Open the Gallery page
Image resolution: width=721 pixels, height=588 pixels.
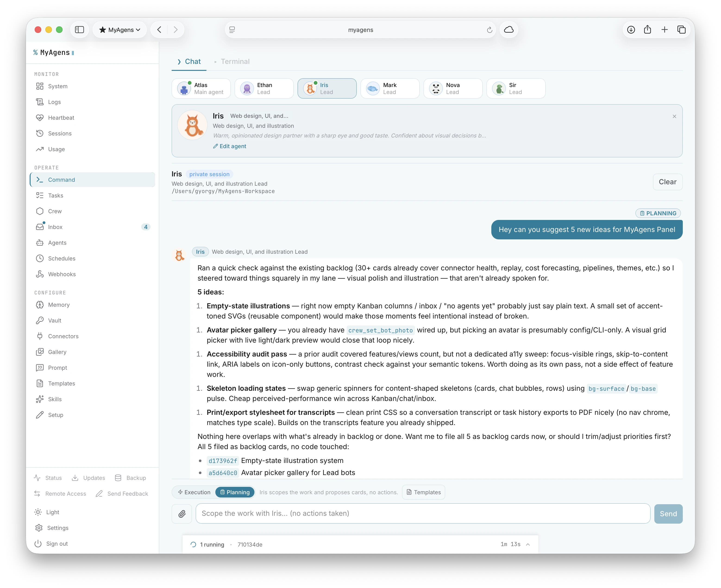92,352
